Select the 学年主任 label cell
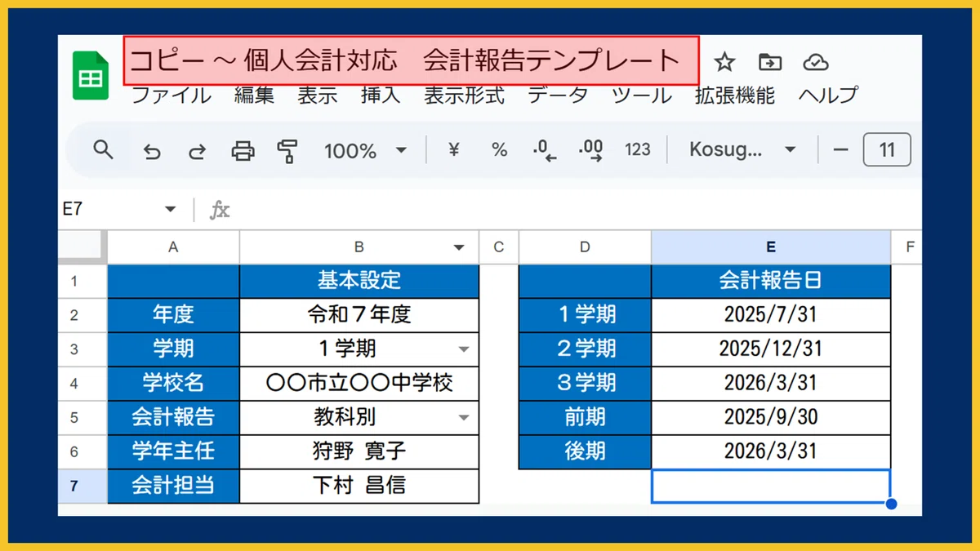Viewport: 980px width, 551px height. click(x=173, y=452)
